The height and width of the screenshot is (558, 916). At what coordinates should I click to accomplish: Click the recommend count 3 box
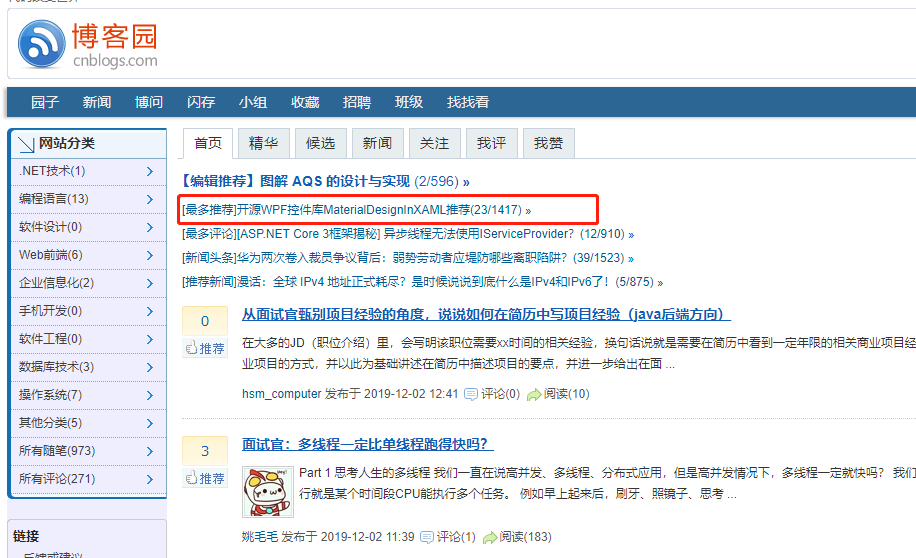coord(205,451)
